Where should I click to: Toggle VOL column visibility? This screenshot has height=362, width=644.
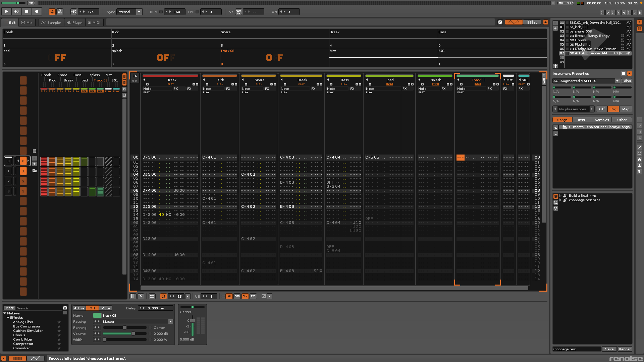[x=229, y=296]
